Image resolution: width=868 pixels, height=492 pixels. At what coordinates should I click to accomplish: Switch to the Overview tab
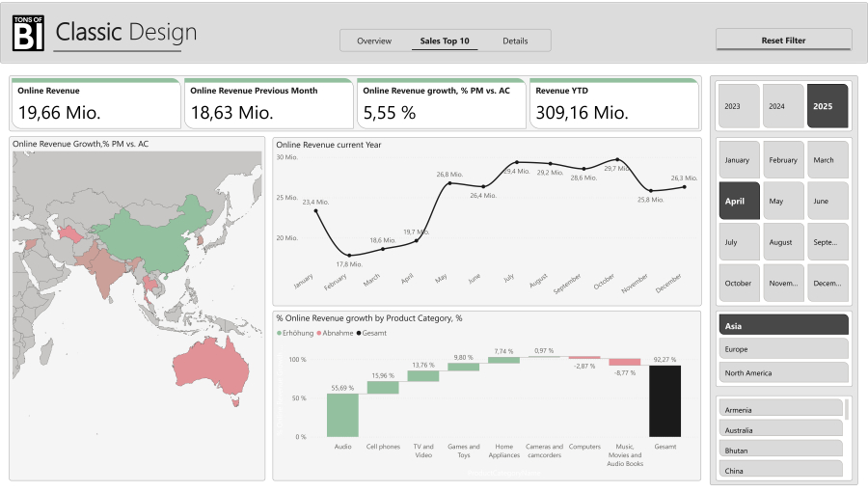[374, 41]
